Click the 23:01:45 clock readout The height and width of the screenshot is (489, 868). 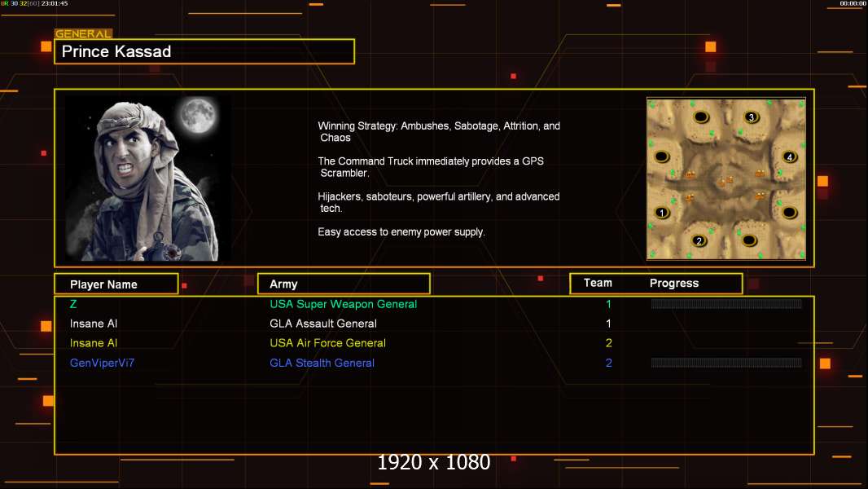(55, 3)
